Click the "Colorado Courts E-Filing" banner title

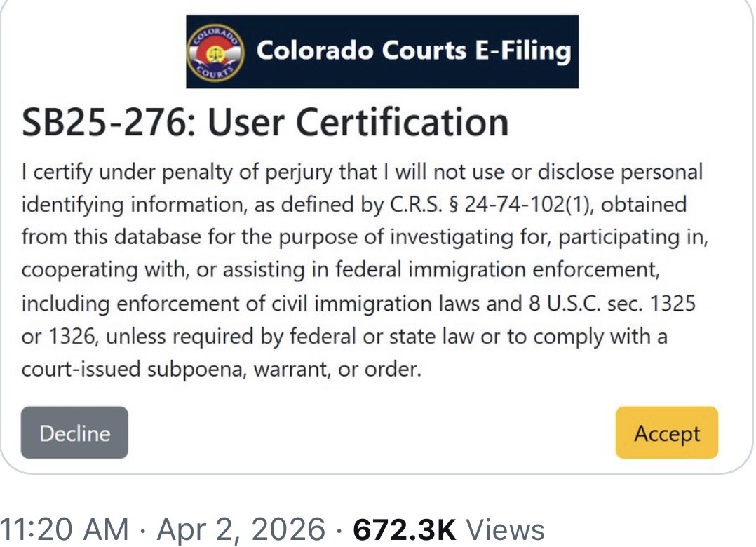[413, 50]
